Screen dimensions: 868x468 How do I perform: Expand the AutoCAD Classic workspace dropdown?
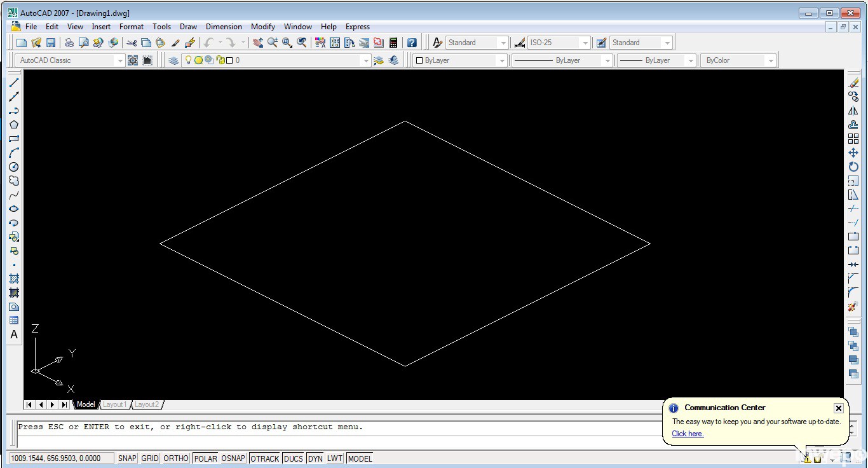point(119,60)
